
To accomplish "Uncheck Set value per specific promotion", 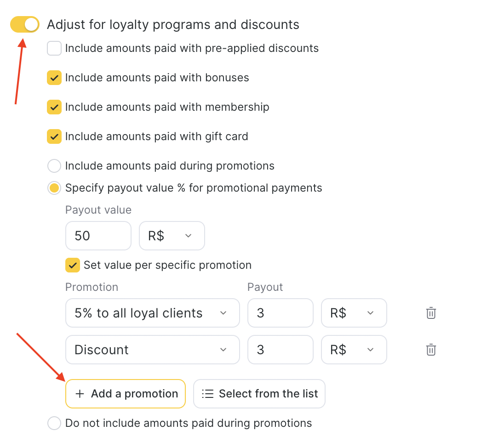I will [x=73, y=265].
